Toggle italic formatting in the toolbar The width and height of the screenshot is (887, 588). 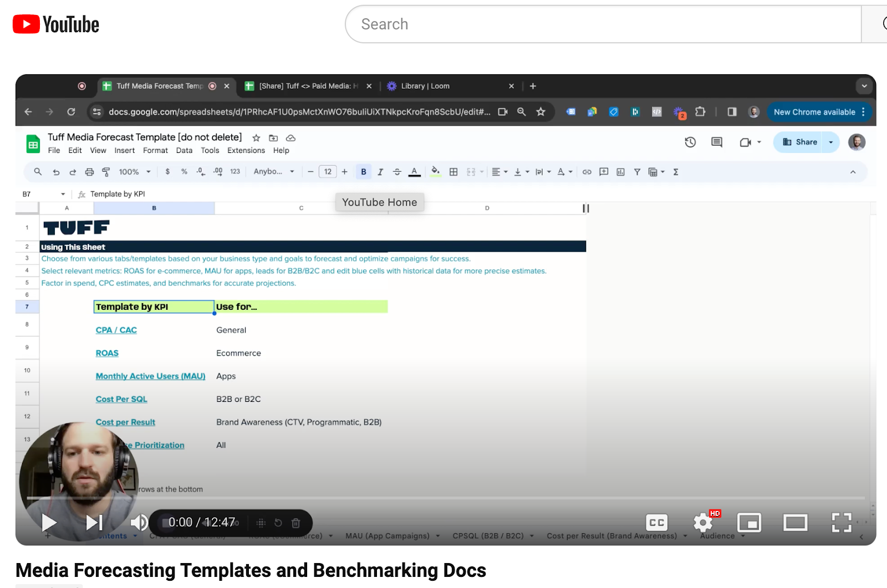click(380, 172)
